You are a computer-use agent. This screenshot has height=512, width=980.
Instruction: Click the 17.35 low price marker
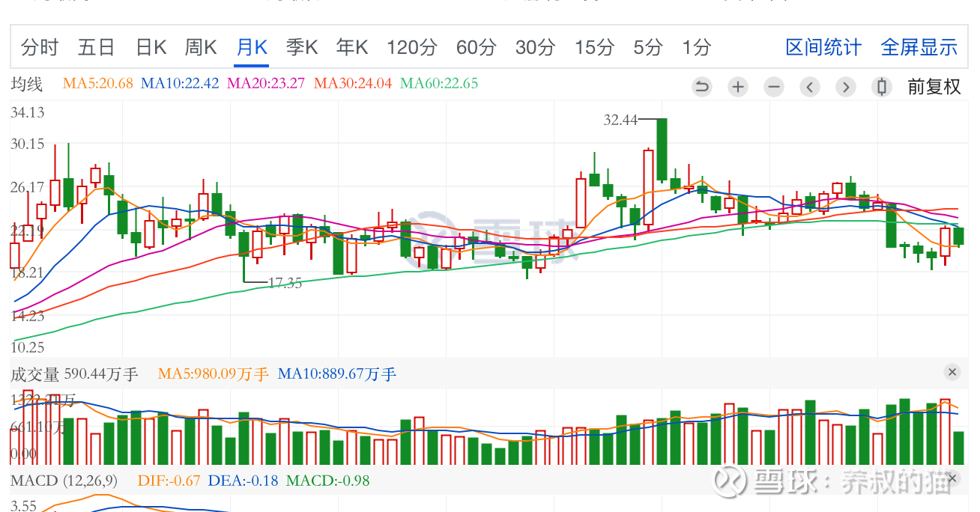[285, 283]
